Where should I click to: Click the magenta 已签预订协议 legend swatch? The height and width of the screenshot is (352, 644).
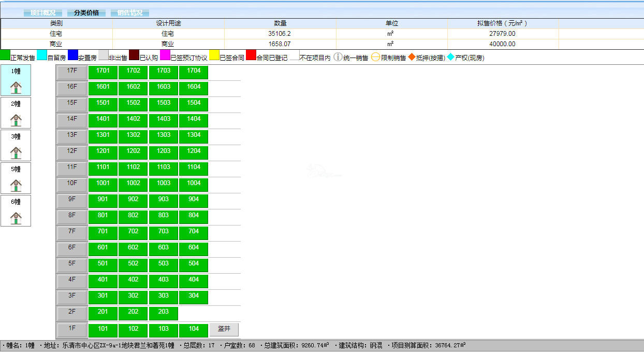coord(165,55)
